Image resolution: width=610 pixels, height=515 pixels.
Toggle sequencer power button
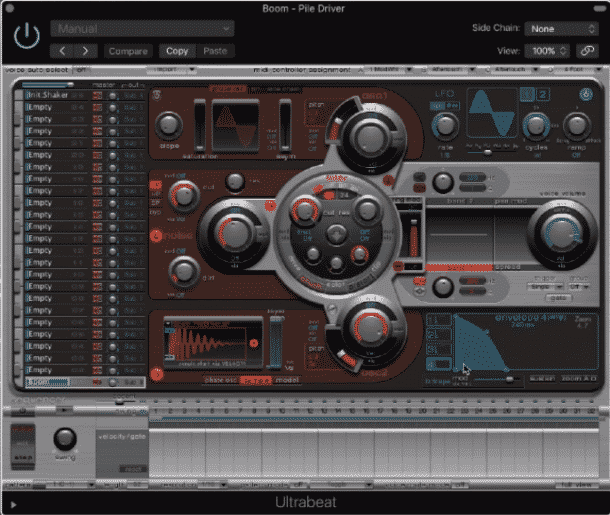[23, 410]
